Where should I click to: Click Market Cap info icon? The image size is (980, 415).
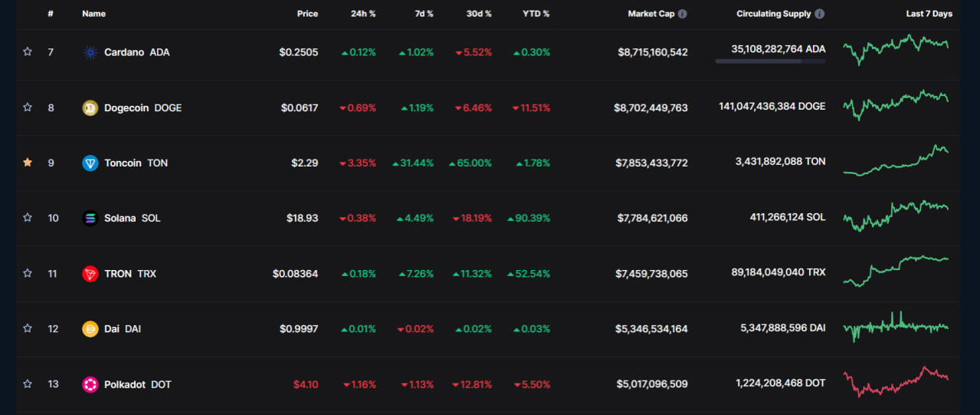point(683,14)
